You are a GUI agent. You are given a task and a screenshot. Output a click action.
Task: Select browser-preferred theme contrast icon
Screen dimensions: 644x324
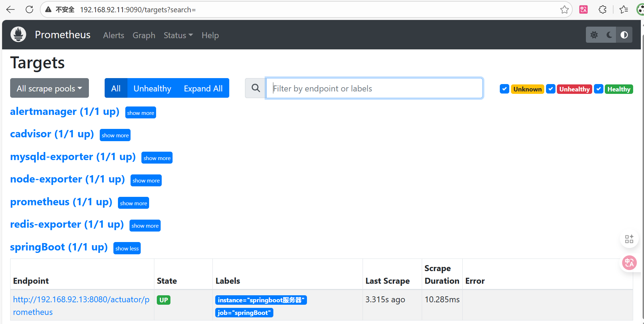[x=624, y=35]
